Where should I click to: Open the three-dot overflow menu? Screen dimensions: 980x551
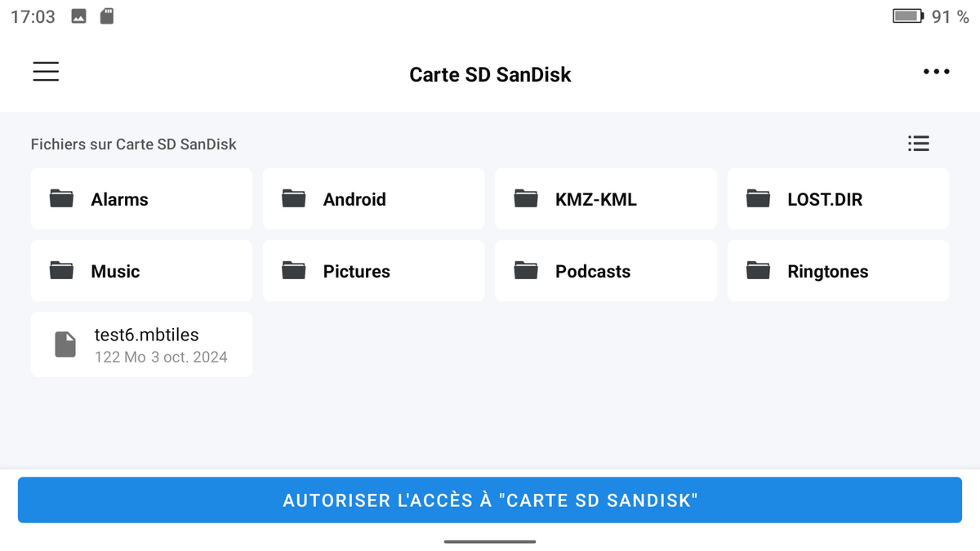pyautogui.click(x=936, y=72)
